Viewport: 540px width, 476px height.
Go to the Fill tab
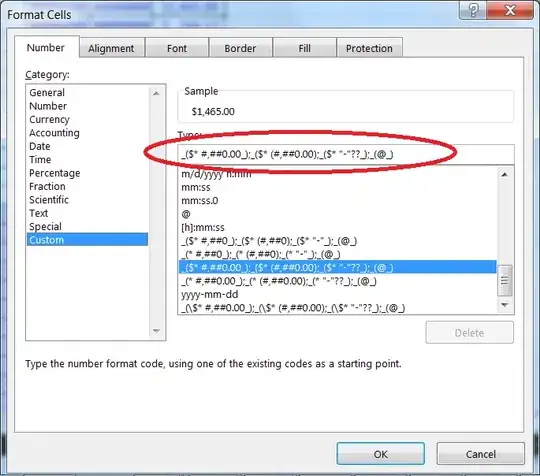[x=304, y=48]
